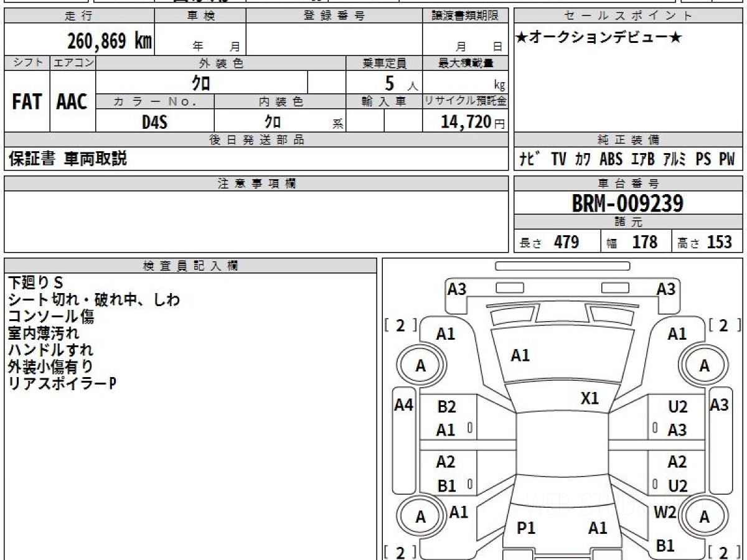This screenshot has width=747, height=560.
Task: Click the PS equipment item
Action: click(x=703, y=159)
